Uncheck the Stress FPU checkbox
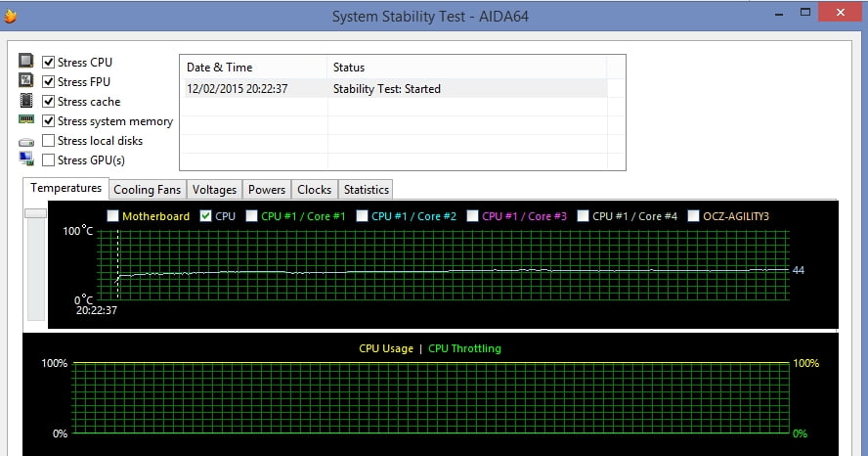This screenshot has width=868, height=456. point(48,81)
